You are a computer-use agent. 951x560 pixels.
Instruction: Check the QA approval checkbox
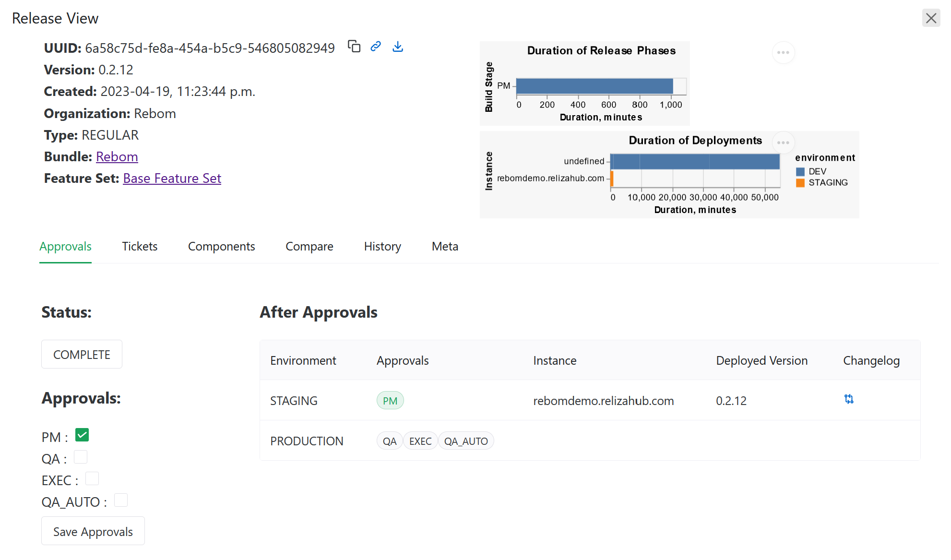coord(81,457)
